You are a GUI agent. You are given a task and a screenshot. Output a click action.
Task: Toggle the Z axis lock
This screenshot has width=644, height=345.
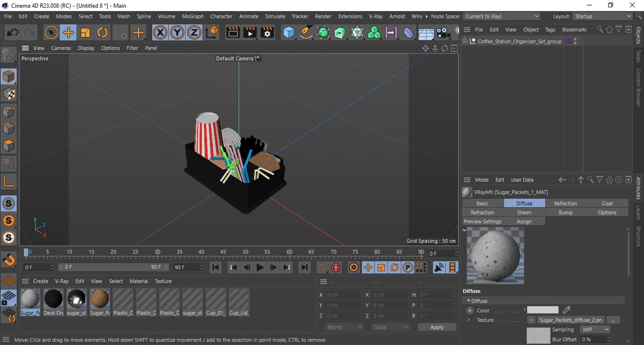[x=194, y=33]
